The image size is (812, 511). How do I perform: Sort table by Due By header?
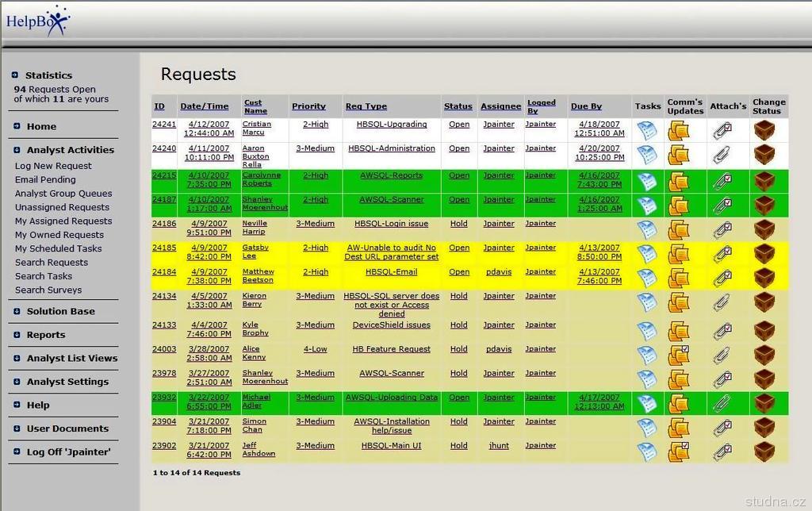(x=586, y=106)
